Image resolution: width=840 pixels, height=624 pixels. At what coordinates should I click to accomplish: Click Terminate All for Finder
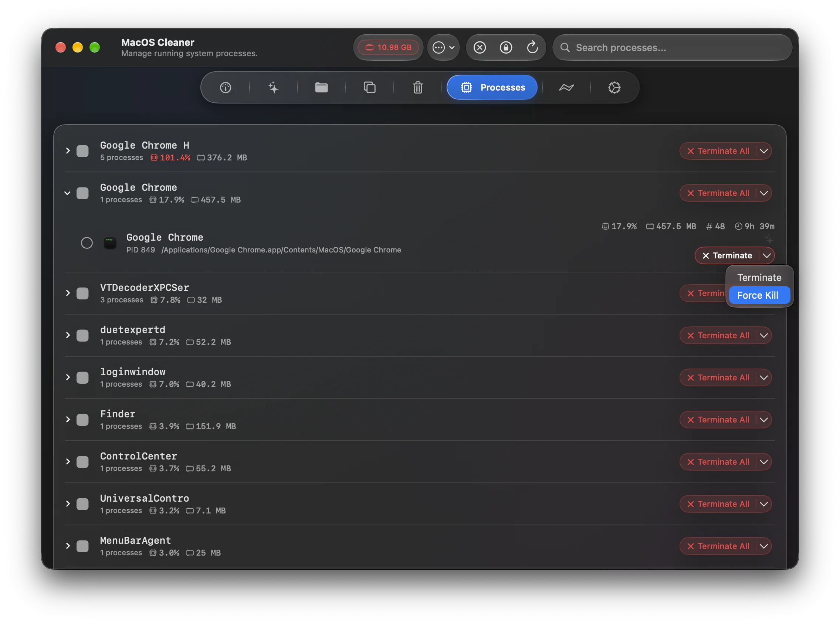point(718,420)
